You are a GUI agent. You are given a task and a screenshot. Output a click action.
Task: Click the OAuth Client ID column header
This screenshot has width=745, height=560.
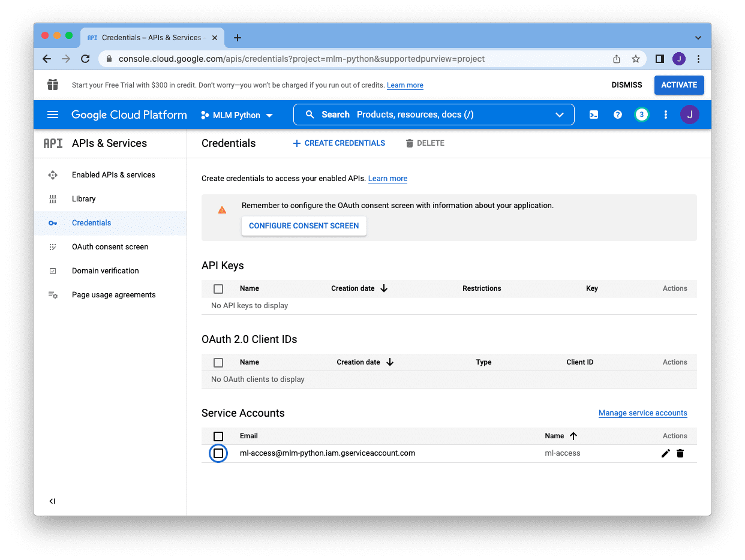coord(580,362)
